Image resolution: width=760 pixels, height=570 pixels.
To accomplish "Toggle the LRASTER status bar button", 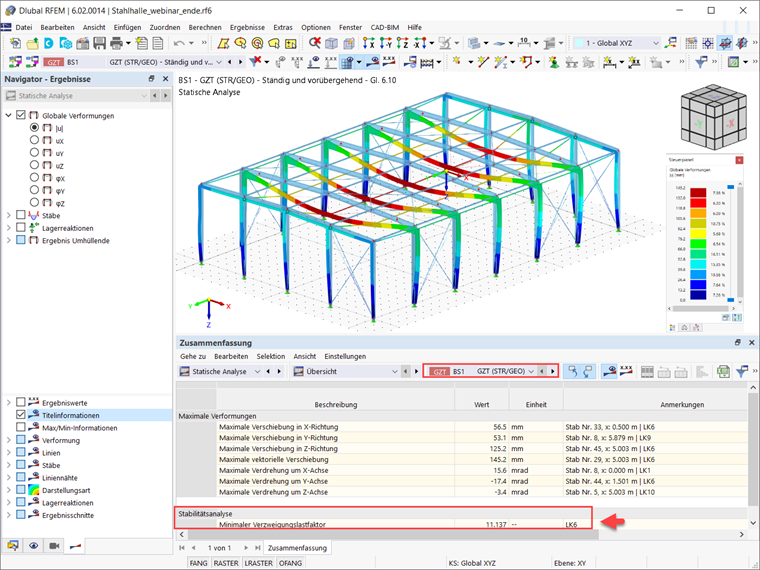I will 258,563.
